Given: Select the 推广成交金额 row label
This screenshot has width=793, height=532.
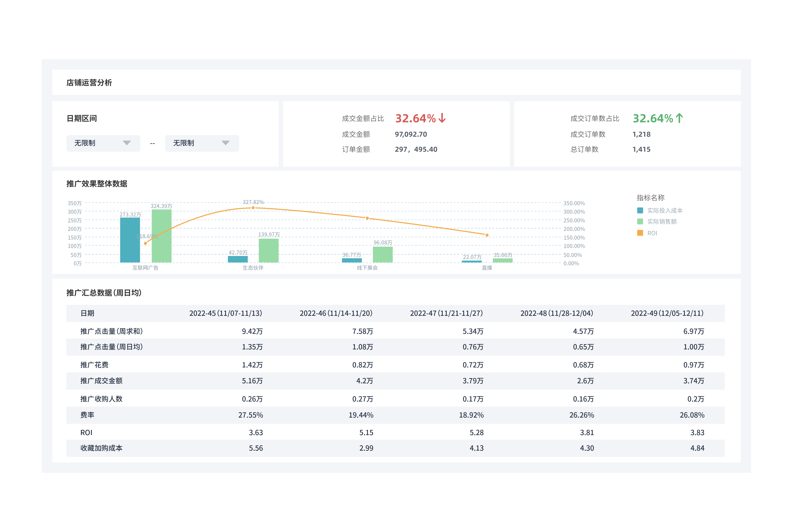Looking at the screenshot, I should 102,381.
